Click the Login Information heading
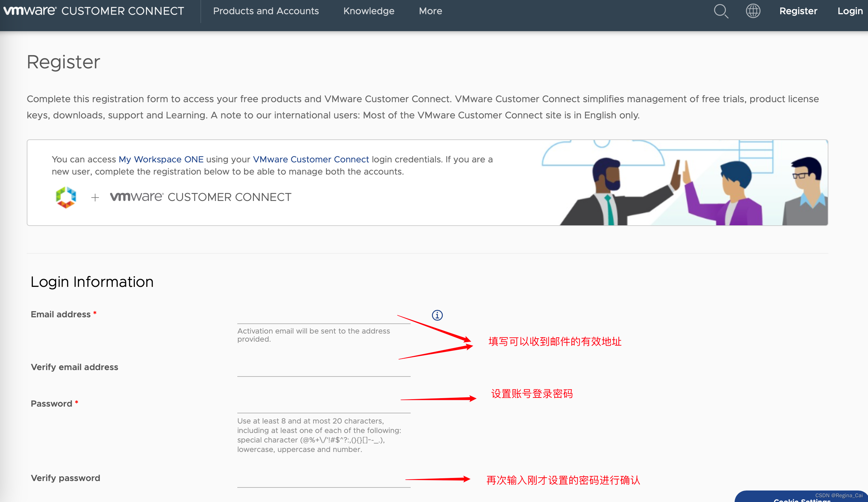The image size is (868, 502). [x=92, y=282]
